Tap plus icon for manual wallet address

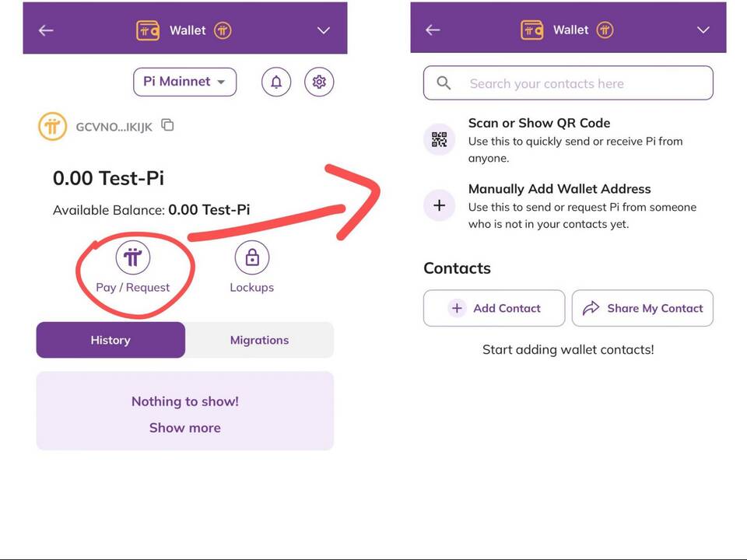click(x=439, y=205)
